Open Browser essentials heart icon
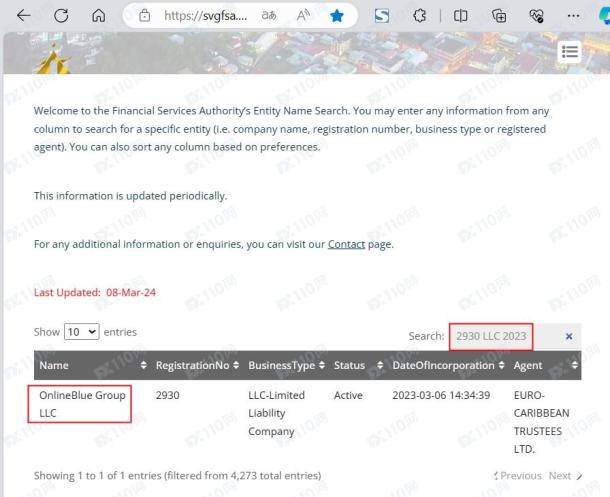This screenshot has height=497, width=610. pos(536,16)
